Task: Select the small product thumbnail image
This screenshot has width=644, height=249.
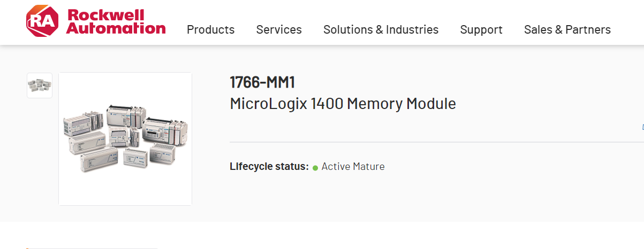Action: [x=40, y=85]
